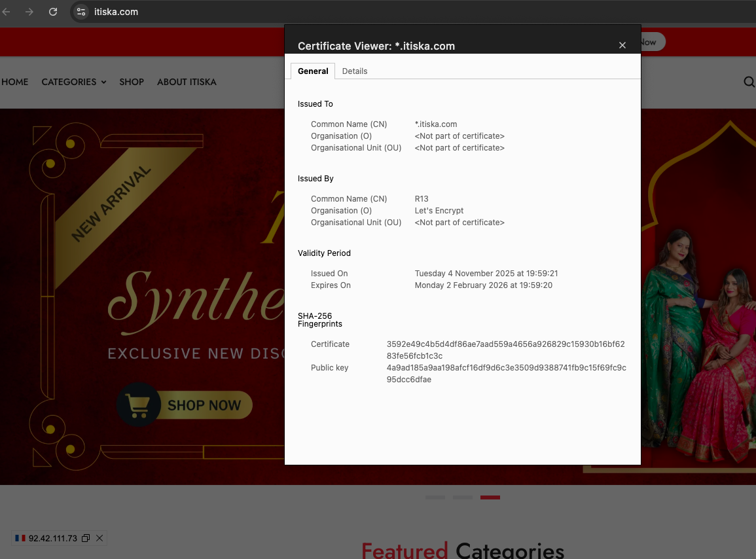
Task: Expand the CATEGORIES dropdown menu
Action: pyautogui.click(x=73, y=82)
